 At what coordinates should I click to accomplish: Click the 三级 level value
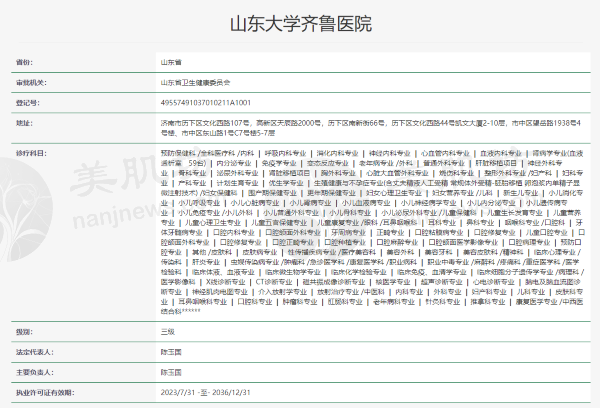click(168, 332)
